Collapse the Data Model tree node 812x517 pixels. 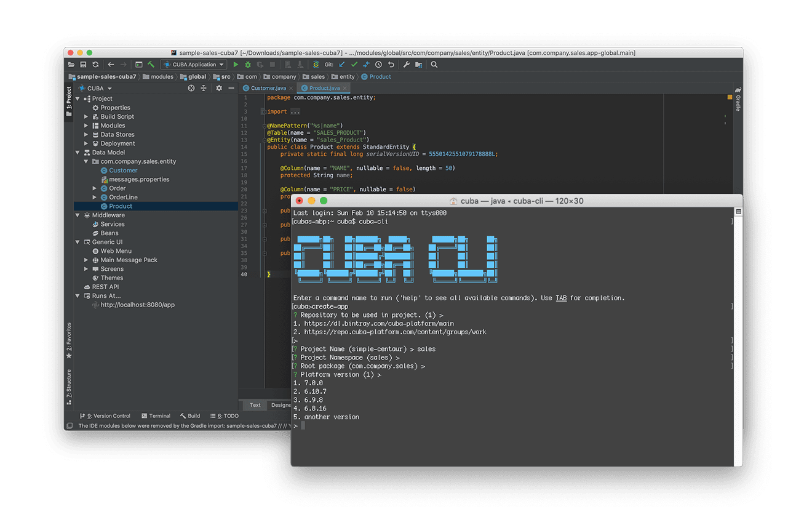[78, 153]
